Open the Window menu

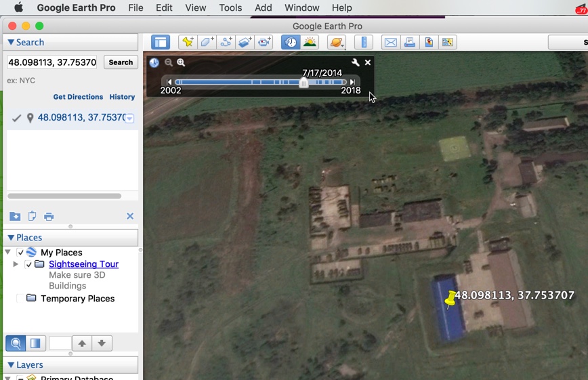(x=302, y=7)
